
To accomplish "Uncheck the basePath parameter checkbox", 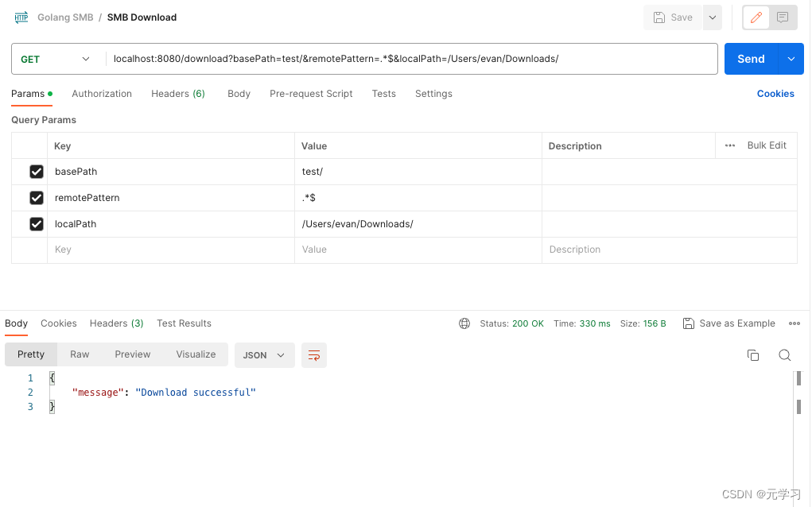I will 37,171.
